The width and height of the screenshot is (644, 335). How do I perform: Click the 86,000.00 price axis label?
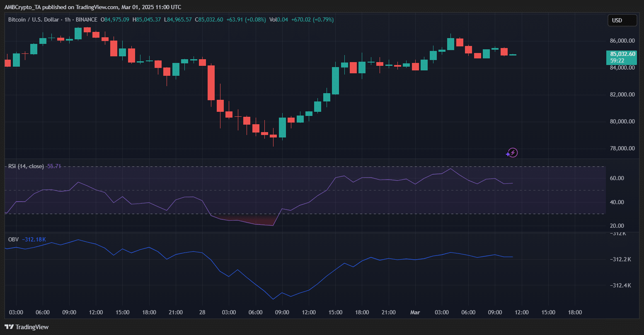[622, 41]
